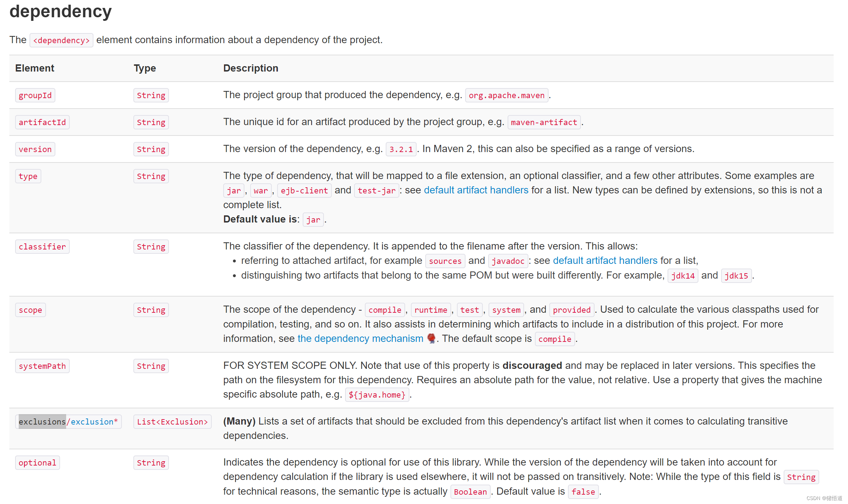Click the test-jar type example
Image resolution: width=848 pixels, height=504 pixels.
(x=376, y=191)
